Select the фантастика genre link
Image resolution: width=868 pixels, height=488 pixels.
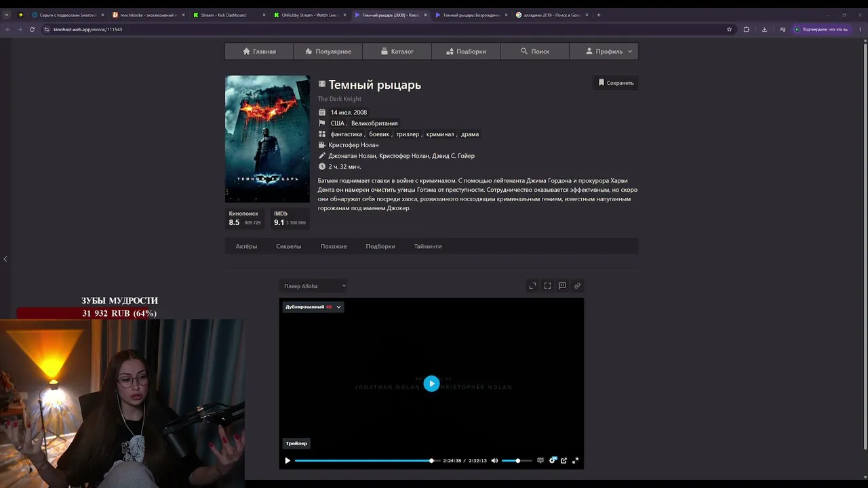pyautogui.click(x=347, y=134)
